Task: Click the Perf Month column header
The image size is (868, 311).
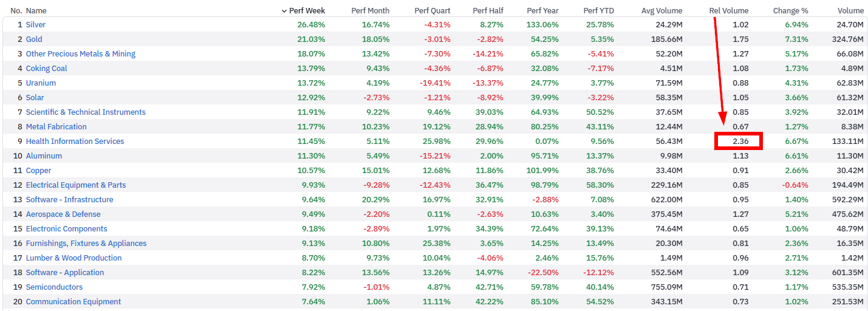Action: [x=371, y=10]
